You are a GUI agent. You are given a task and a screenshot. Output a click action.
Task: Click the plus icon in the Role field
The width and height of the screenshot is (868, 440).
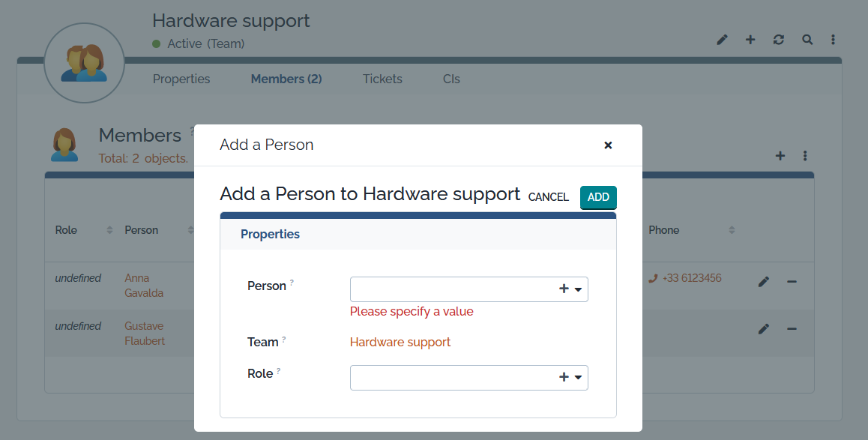pos(564,378)
